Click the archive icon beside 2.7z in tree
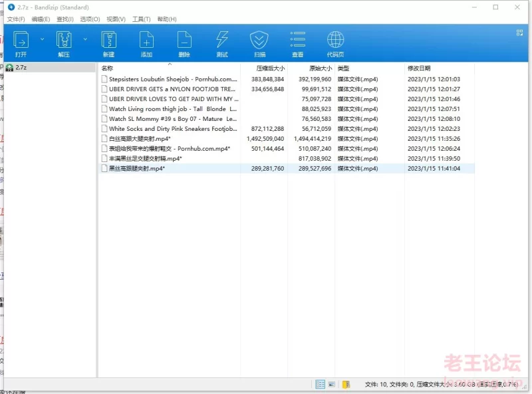 [x=9, y=68]
